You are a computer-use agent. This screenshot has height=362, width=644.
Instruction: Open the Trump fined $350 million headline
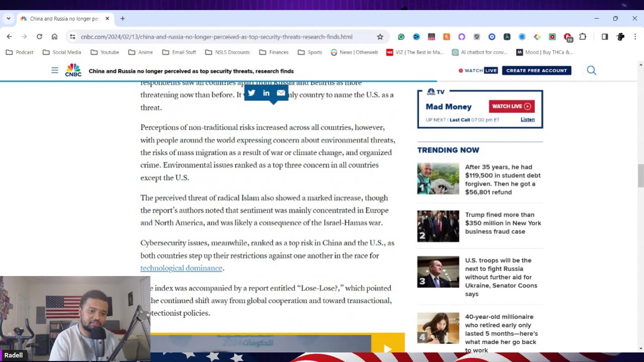click(x=503, y=223)
